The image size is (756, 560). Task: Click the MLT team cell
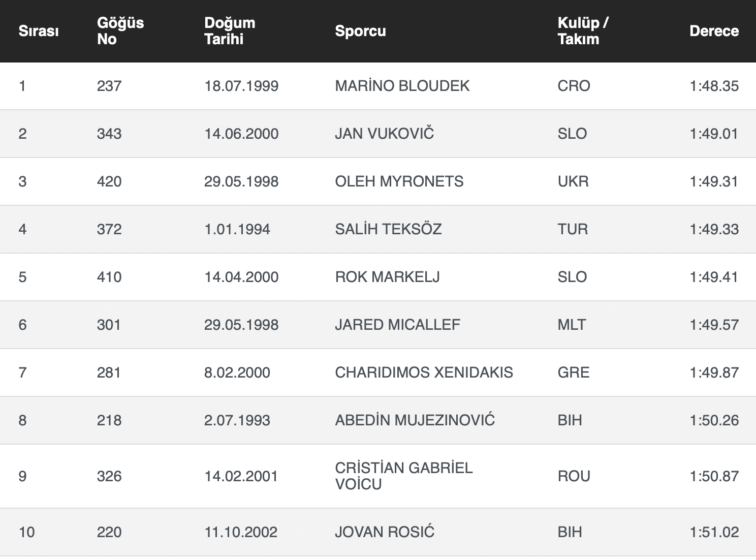click(x=572, y=325)
